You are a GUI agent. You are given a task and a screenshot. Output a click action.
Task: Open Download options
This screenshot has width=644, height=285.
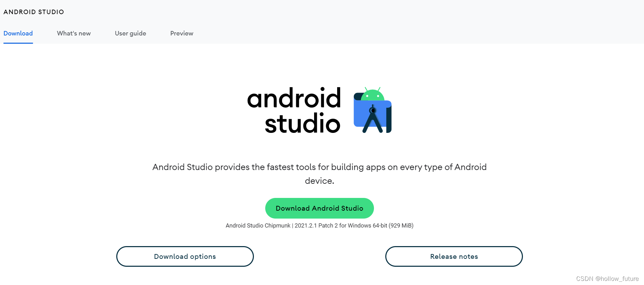[x=185, y=256]
